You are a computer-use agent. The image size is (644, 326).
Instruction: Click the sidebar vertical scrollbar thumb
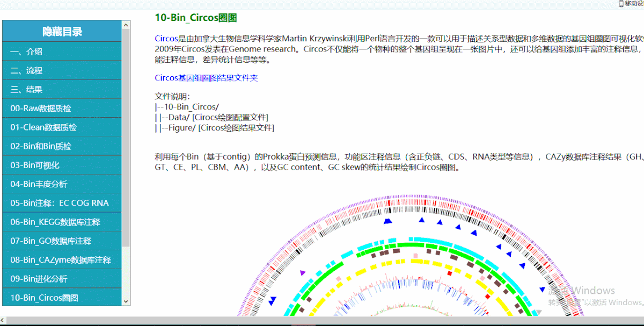[126, 137]
